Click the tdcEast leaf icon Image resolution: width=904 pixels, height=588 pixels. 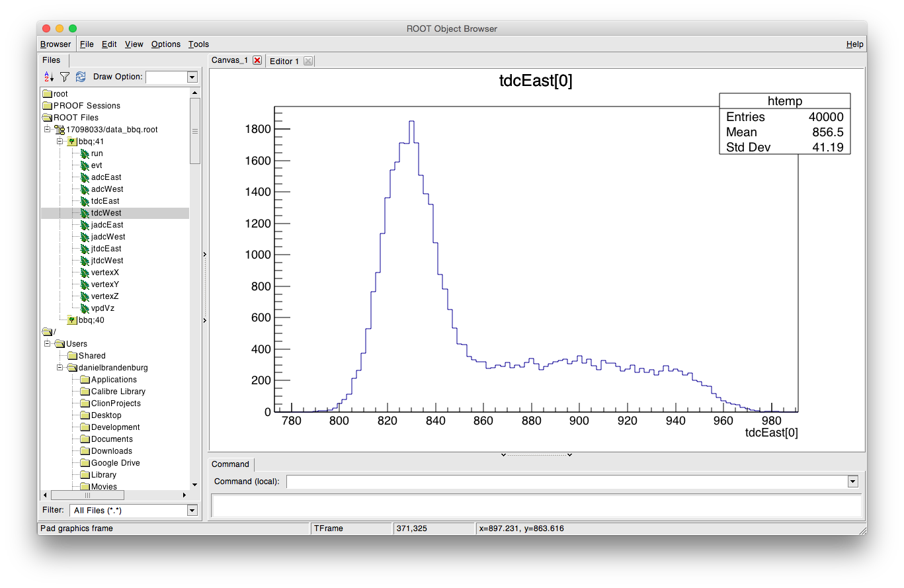[x=85, y=201]
